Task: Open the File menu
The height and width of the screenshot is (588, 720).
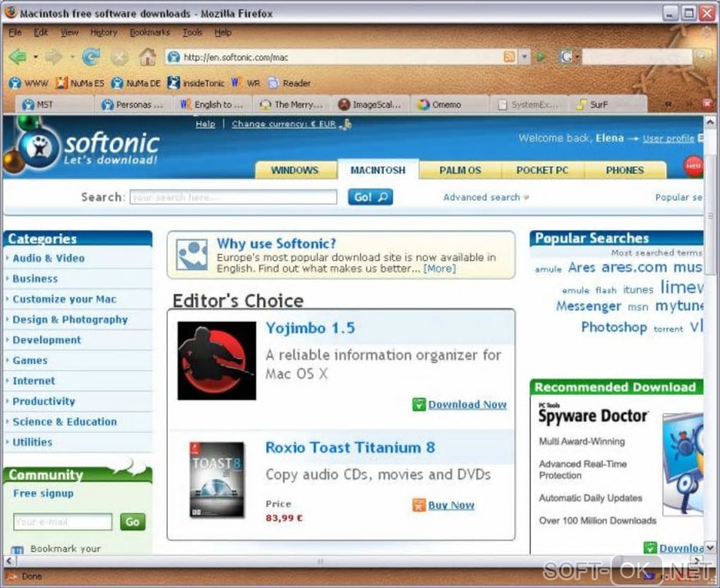Action: point(15,32)
